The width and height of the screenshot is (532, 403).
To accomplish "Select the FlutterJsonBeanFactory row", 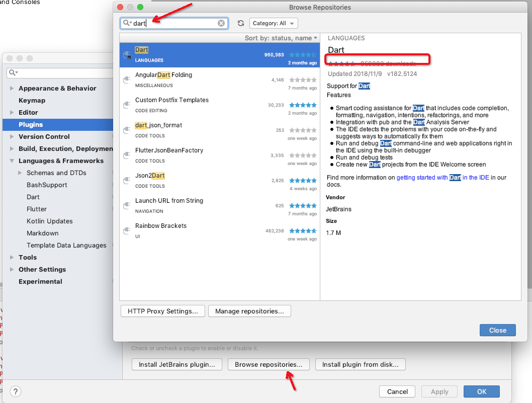I will pos(220,155).
